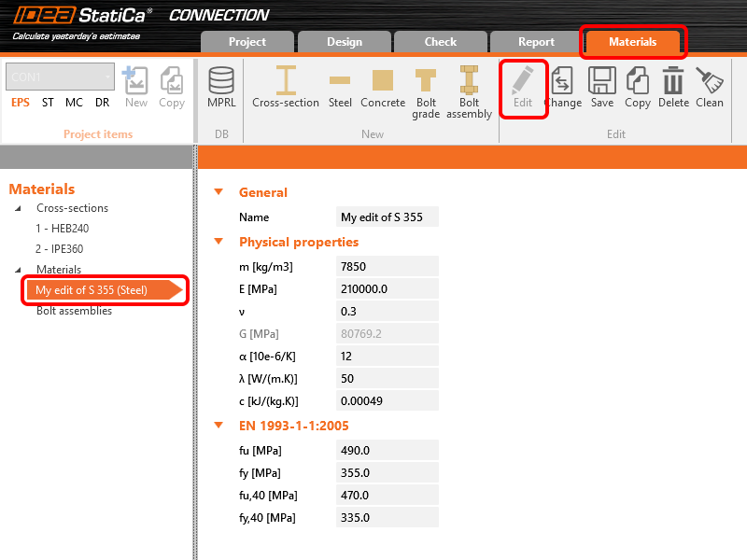747x560 pixels.
Task: Create a new Steel material
Action: (340, 89)
